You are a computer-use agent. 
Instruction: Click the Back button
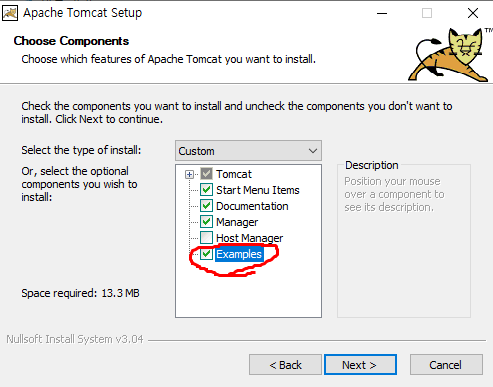pos(285,365)
